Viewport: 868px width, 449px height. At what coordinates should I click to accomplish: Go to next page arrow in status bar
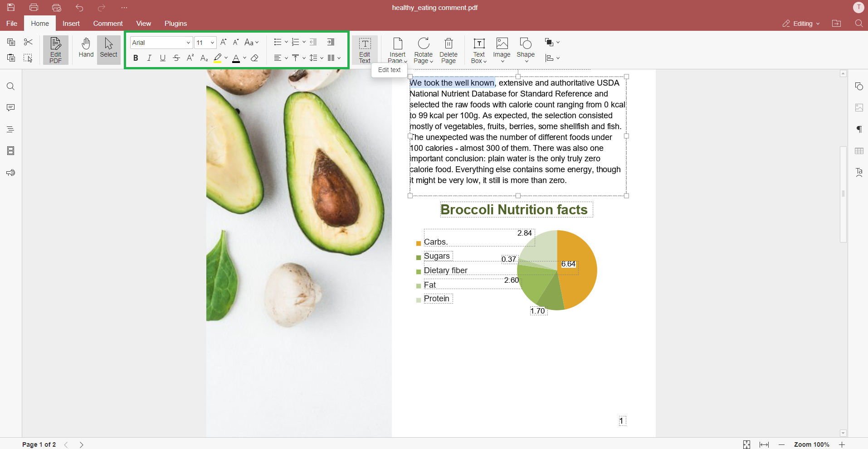(82, 444)
